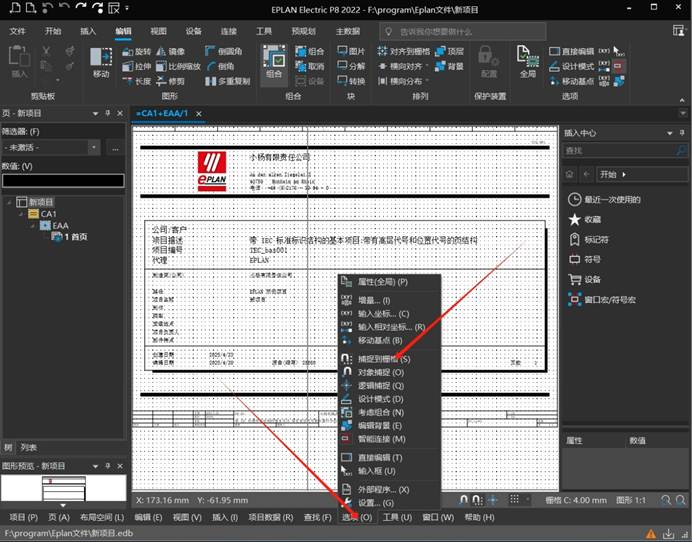Open 窗口宏/符号宏 in Insert Center
Screen dimensions: 692x542
pos(602,300)
